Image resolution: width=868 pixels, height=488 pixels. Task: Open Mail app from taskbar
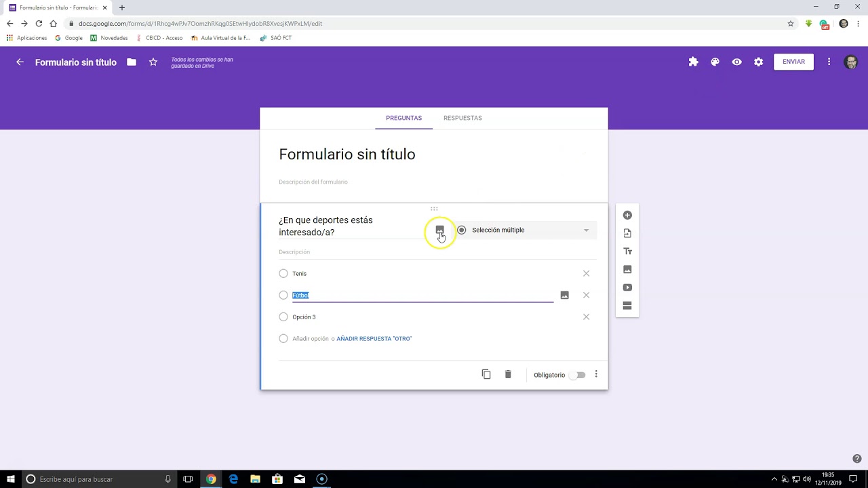coord(300,479)
